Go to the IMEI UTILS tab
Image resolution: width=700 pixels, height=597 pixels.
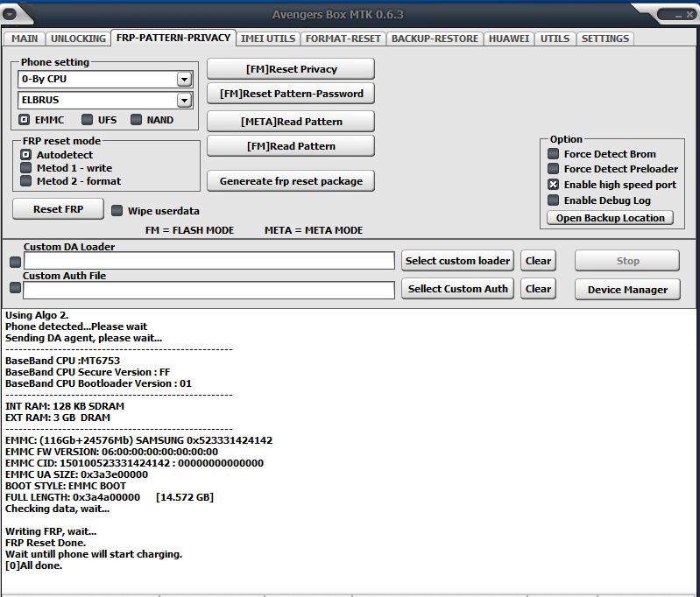pos(268,39)
